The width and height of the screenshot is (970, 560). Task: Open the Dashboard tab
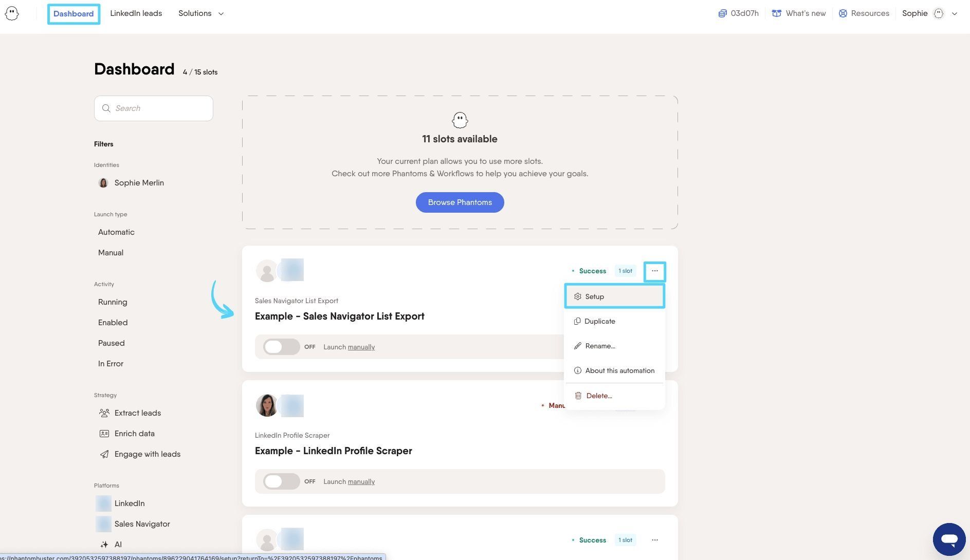tap(74, 14)
